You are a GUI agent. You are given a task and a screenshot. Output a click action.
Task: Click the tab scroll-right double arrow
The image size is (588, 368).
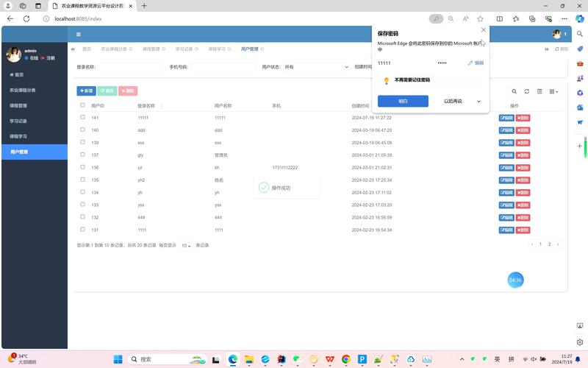(547, 49)
